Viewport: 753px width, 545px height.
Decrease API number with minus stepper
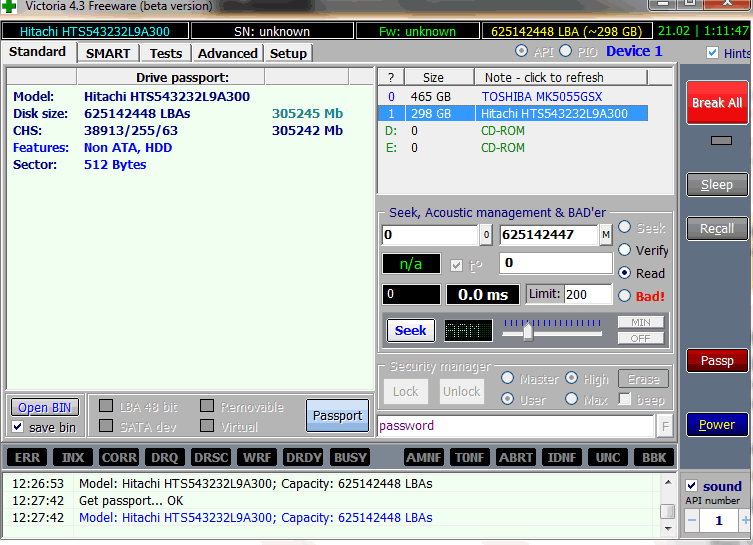click(692, 521)
